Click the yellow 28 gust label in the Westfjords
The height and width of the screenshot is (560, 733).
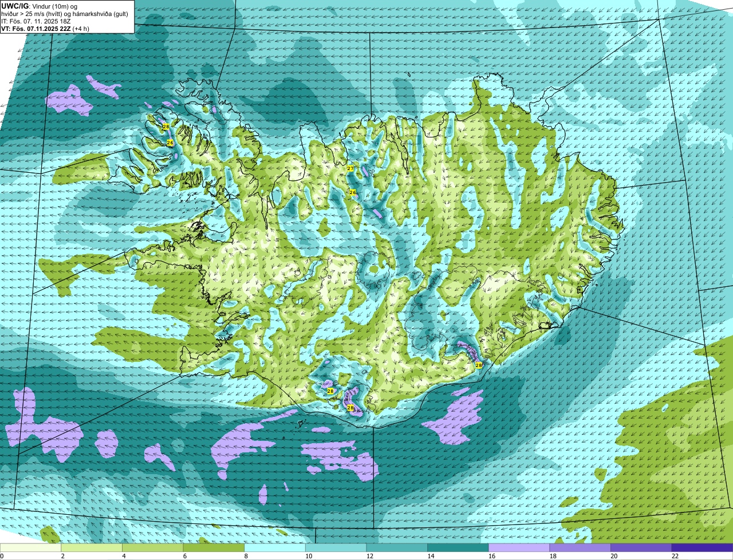coord(165,126)
